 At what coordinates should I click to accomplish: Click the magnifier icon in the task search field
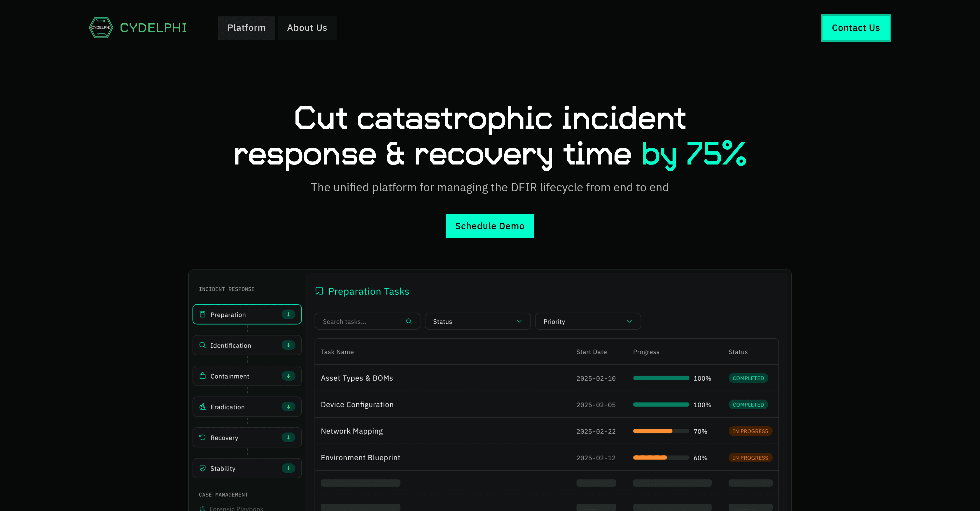click(x=409, y=321)
